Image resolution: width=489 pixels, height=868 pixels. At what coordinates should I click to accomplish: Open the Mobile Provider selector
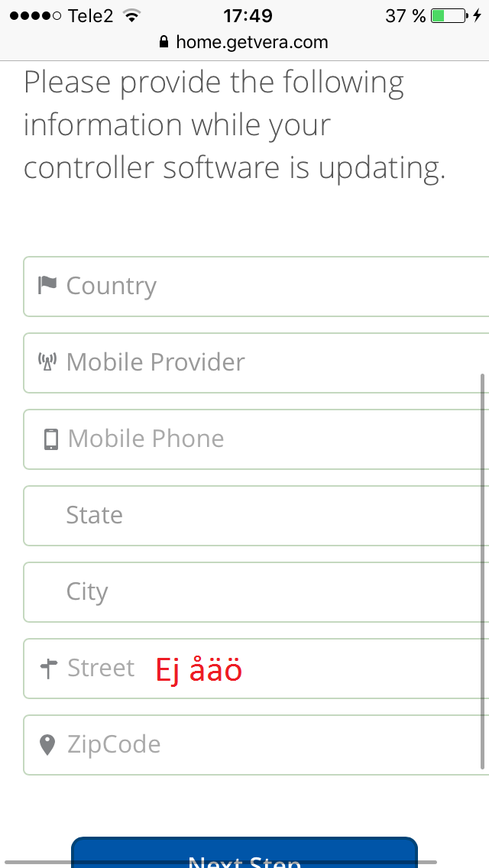coord(256,363)
